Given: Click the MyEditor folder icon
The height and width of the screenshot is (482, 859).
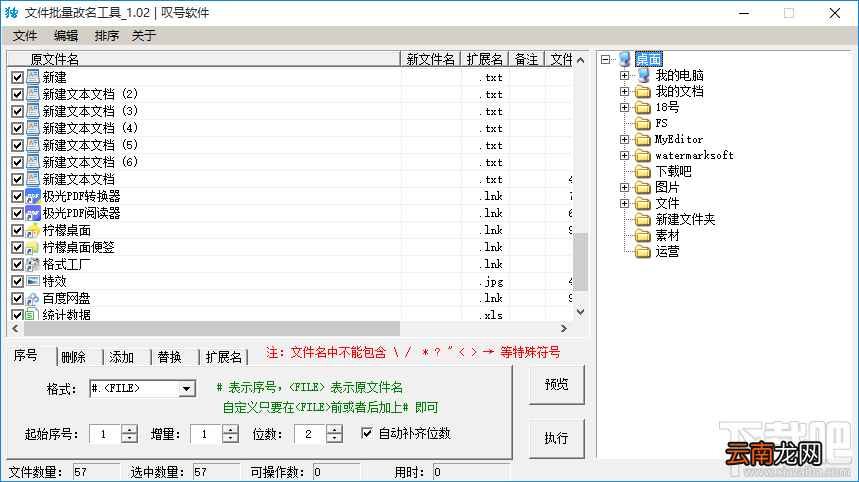Looking at the screenshot, I should coord(643,139).
